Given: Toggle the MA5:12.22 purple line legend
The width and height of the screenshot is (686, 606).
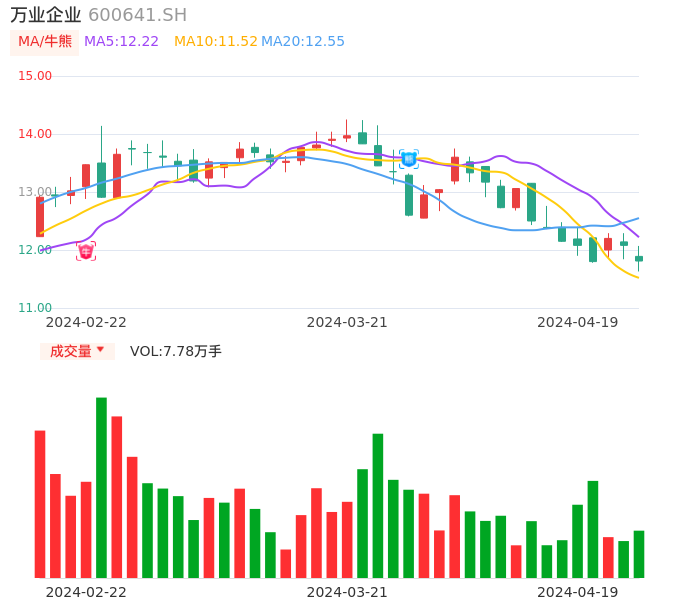Looking at the screenshot, I should pos(121,42).
